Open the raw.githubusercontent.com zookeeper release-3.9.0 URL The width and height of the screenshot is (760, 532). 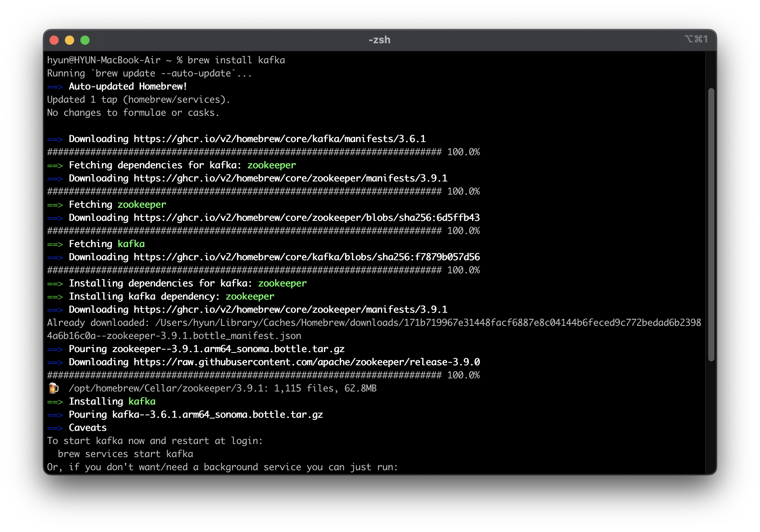pyautogui.click(x=307, y=362)
